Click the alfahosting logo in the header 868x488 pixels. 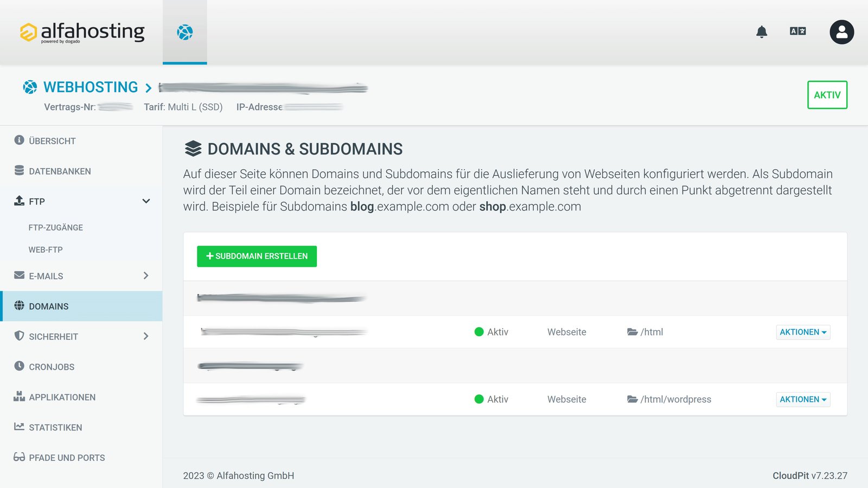pos(81,31)
